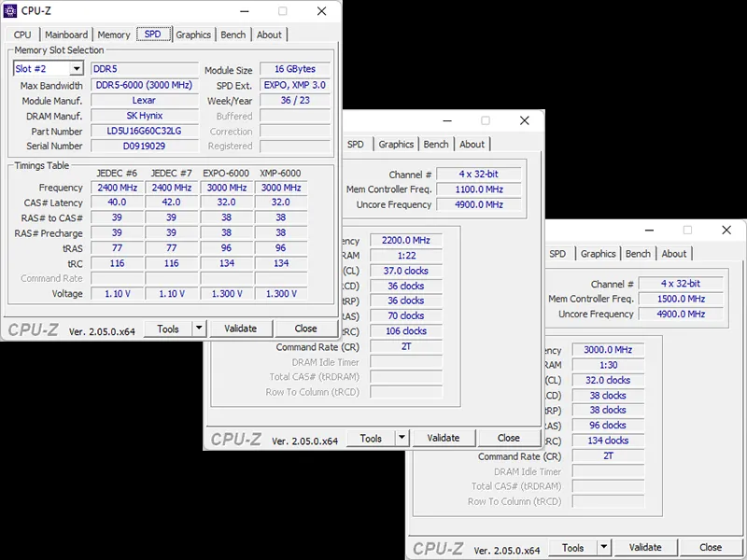747x560 pixels.
Task: Select the CPU tab
Action: point(22,35)
